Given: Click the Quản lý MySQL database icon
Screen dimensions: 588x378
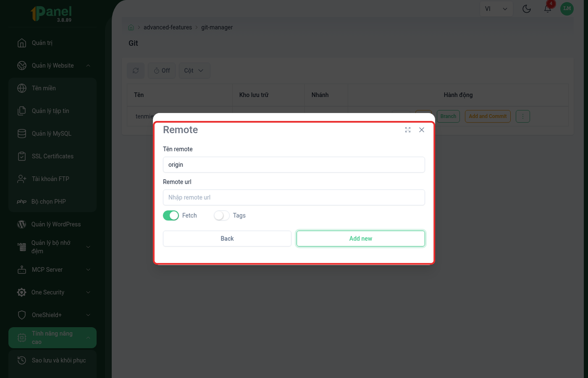Looking at the screenshot, I should pyautogui.click(x=22, y=134).
